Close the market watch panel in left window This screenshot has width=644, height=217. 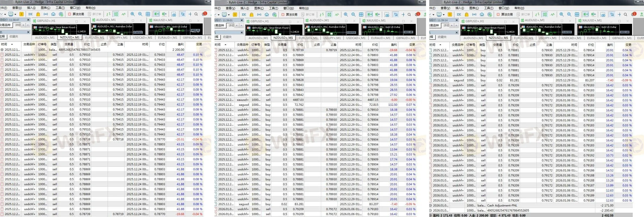click(x=28, y=20)
